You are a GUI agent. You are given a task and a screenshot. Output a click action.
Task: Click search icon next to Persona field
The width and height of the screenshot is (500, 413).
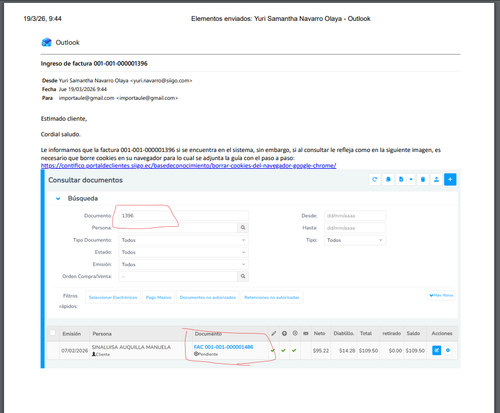click(x=243, y=228)
